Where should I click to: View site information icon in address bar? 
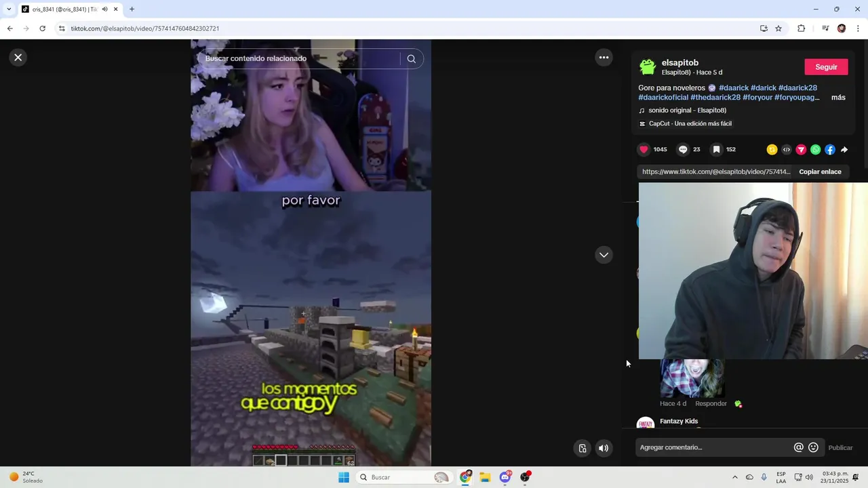(62, 28)
